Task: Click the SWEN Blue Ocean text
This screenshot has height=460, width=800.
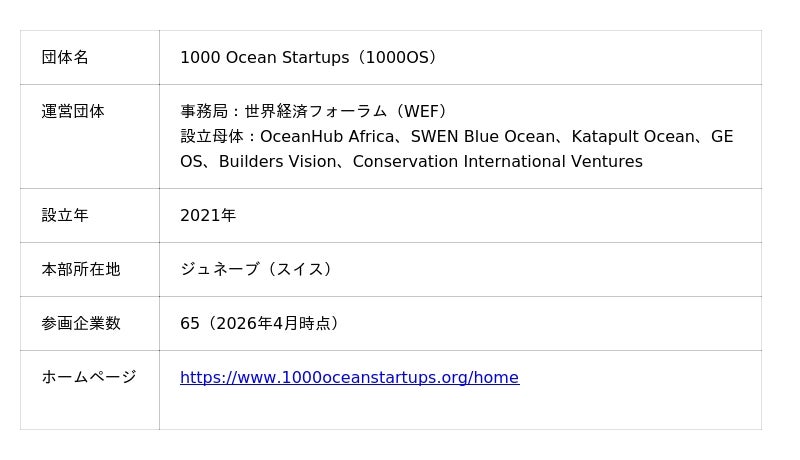Action: click(478, 137)
